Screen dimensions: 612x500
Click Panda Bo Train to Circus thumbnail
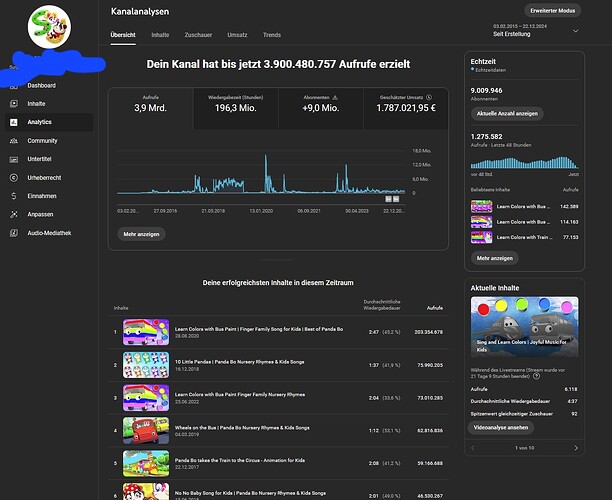click(x=146, y=463)
